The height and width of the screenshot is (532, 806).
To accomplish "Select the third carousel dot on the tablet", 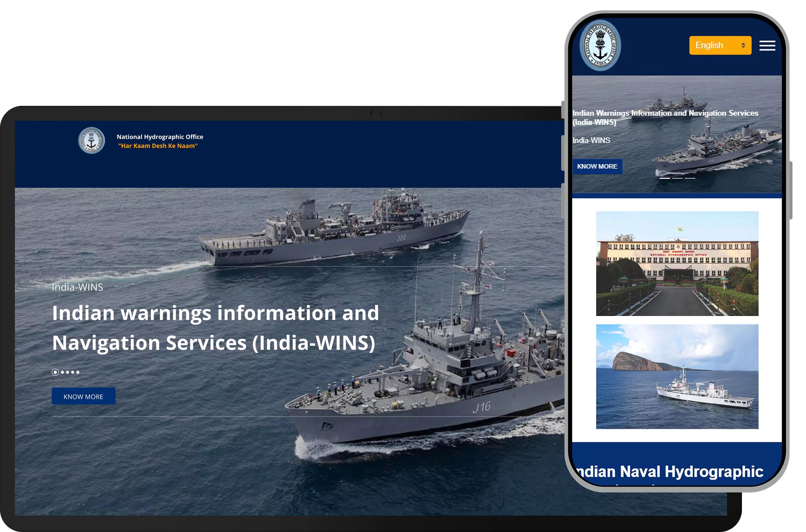I will pyautogui.click(x=67, y=372).
